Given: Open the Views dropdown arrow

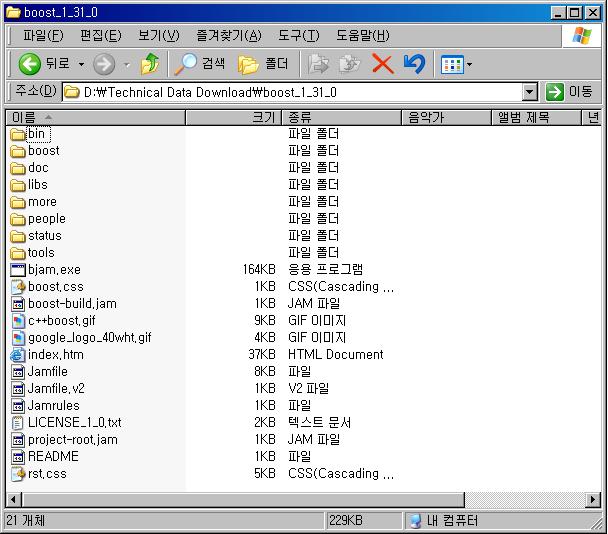Looking at the screenshot, I should point(470,64).
